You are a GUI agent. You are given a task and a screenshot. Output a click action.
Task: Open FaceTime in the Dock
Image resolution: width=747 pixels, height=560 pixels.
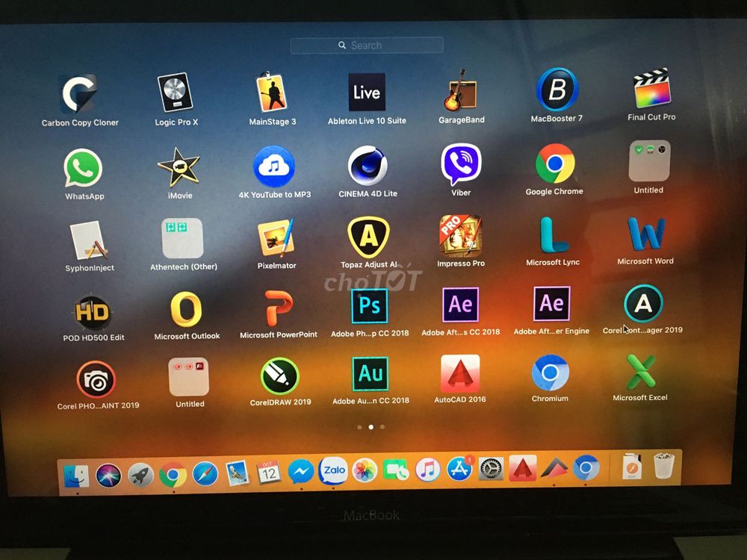396,470
